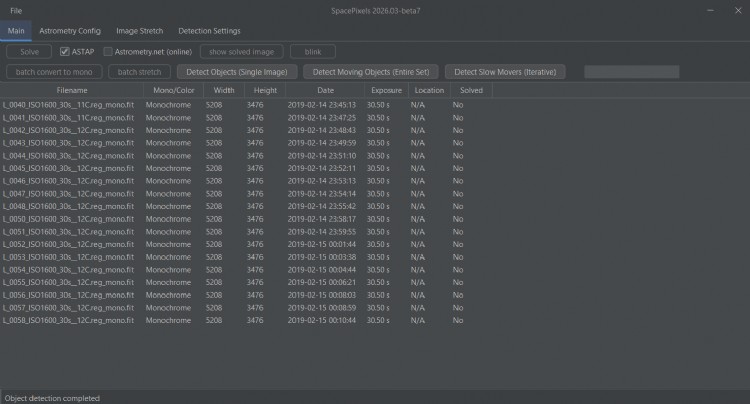Open the Image Stretch tab
This screenshot has height=404, width=750.
pos(139,31)
